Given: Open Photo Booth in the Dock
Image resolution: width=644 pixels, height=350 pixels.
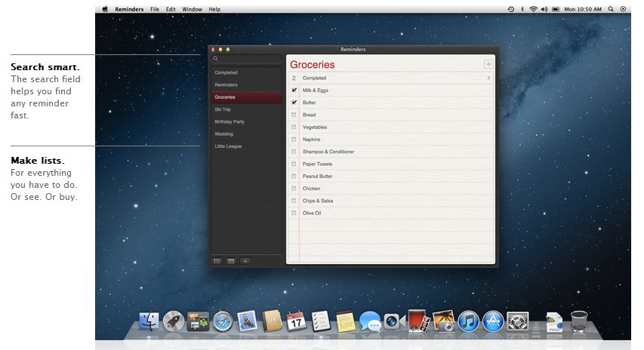Looking at the screenshot, I should pyautogui.click(x=418, y=321).
